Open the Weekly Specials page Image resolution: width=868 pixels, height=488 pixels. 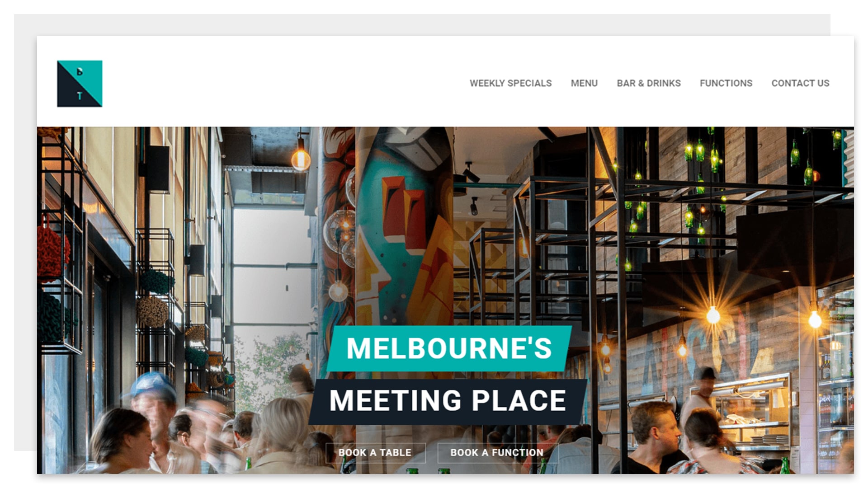[x=510, y=83]
